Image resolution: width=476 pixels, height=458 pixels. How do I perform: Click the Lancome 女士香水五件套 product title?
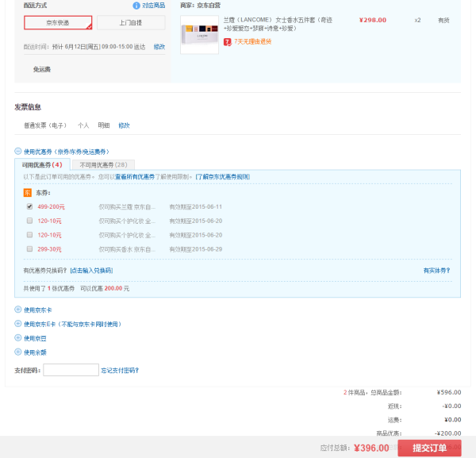click(278, 24)
